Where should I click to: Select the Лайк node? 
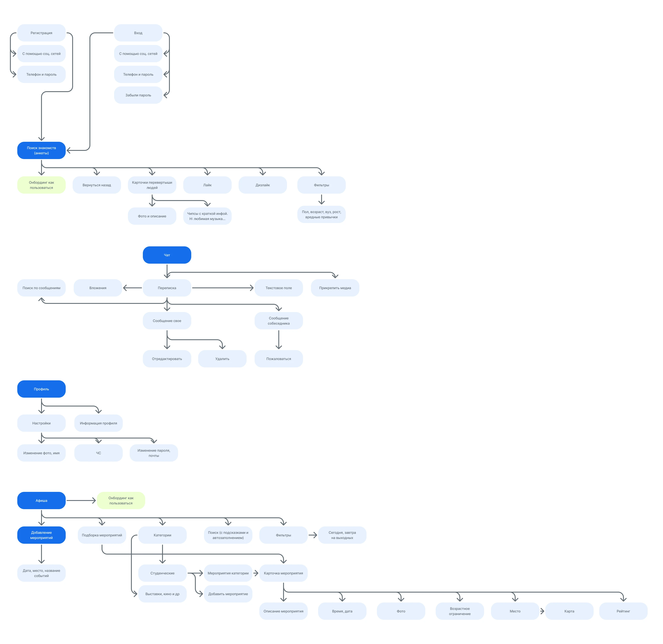coord(207,185)
